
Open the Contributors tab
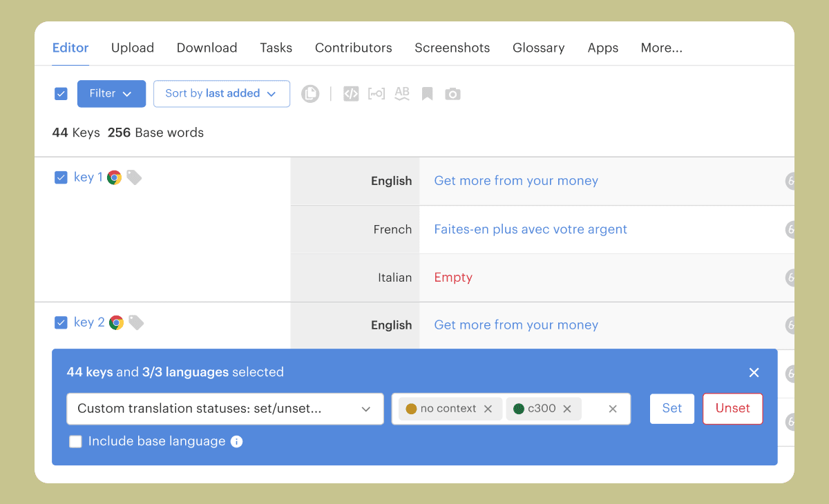(353, 48)
